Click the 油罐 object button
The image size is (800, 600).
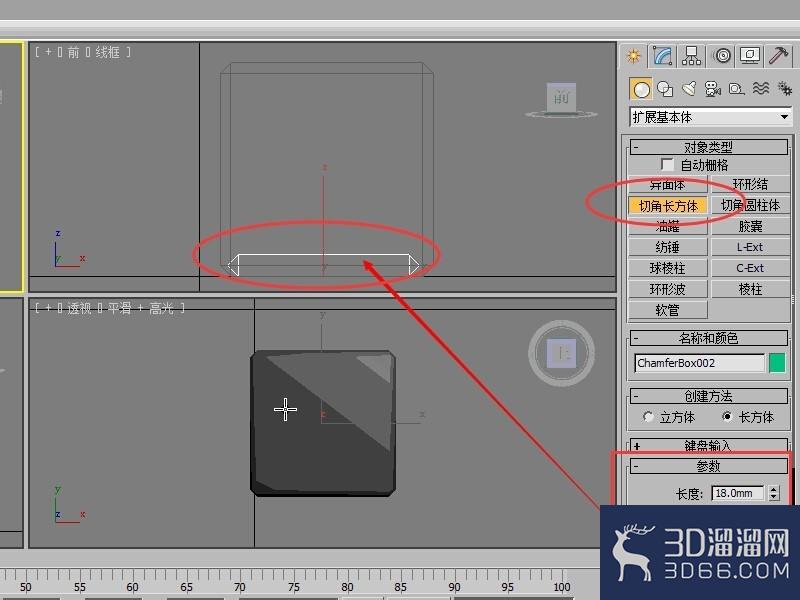coord(667,226)
